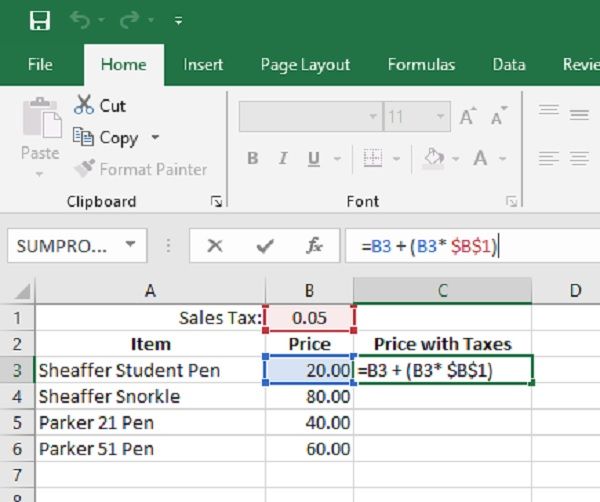
Task: Expand the Copy dropdown arrow
Action: click(155, 137)
